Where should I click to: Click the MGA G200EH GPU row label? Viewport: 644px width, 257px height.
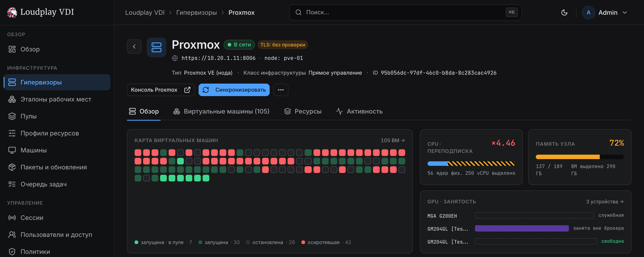click(x=442, y=216)
